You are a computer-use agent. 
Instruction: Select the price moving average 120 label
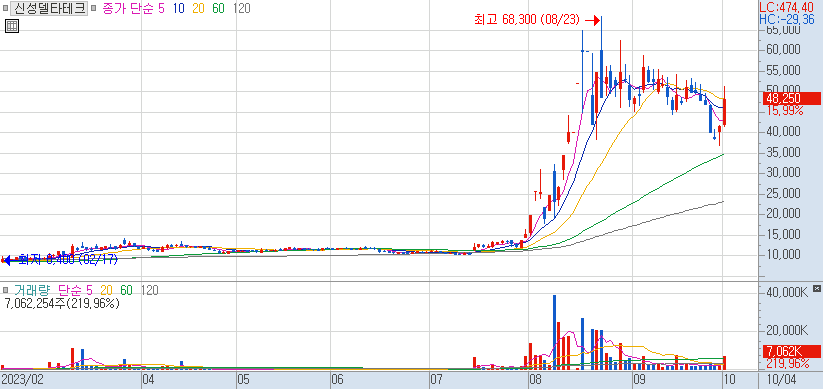click(241, 8)
